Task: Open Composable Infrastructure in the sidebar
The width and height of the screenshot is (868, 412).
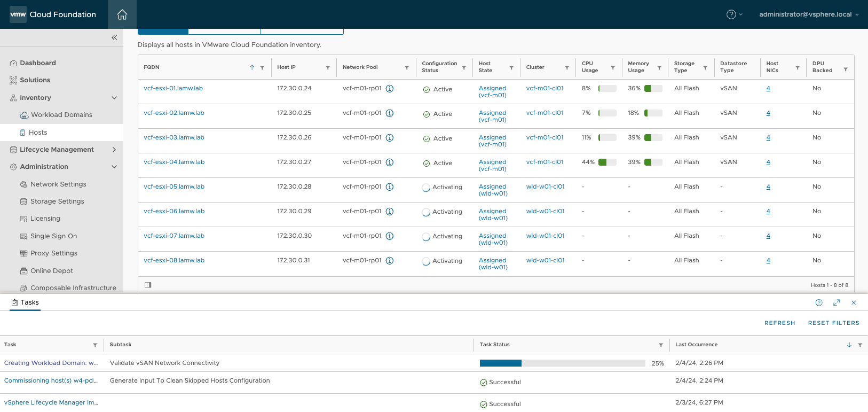Action: tap(73, 288)
